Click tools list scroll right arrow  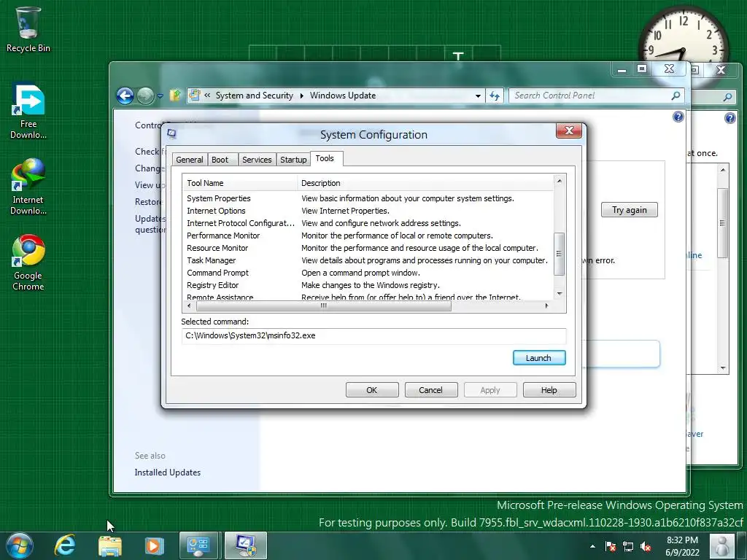pos(546,306)
